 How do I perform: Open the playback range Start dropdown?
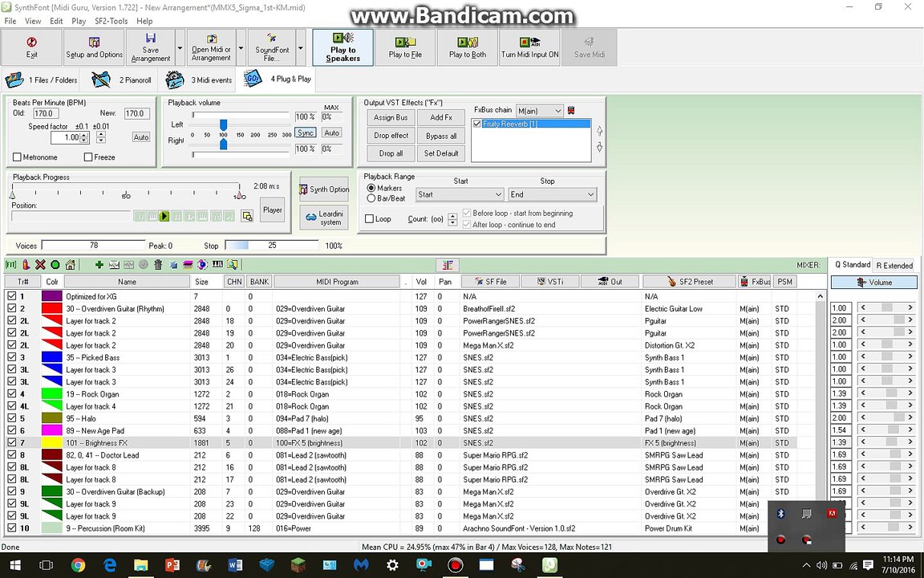point(460,194)
